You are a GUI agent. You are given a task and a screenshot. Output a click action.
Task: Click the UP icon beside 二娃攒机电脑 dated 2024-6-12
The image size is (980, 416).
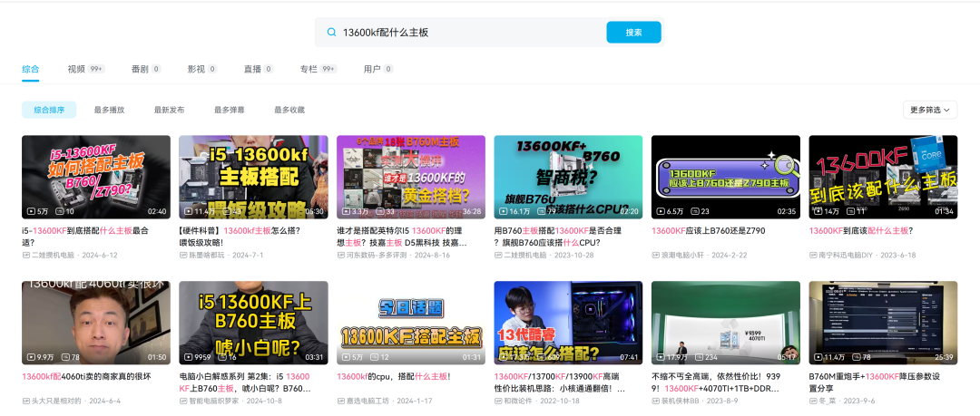[x=25, y=256]
